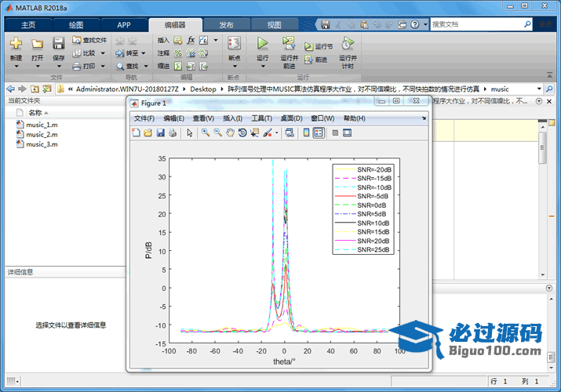Select the Edit Plot arrow pointer tool
561x392 pixels.
click(190, 133)
